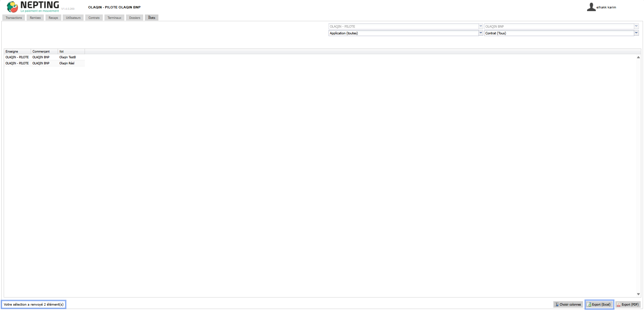This screenshot has width=644, height=312.
Task: Click the table scroll up arrow
Action: coord(638,57)
